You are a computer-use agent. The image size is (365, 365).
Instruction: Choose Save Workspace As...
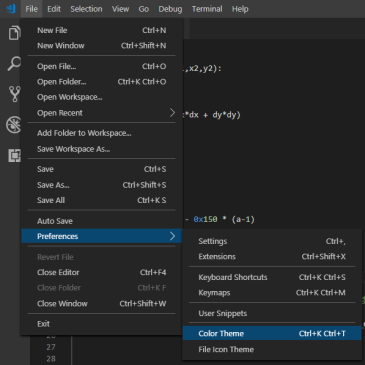pos(101,149)
